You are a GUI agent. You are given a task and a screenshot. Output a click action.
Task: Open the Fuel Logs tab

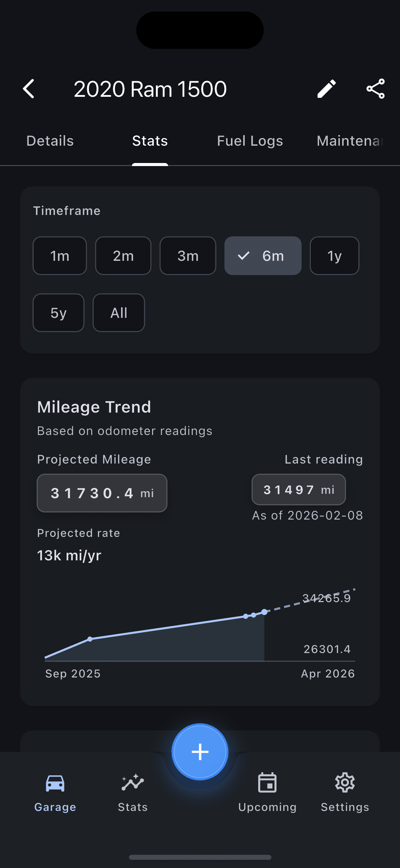[250, 141]
